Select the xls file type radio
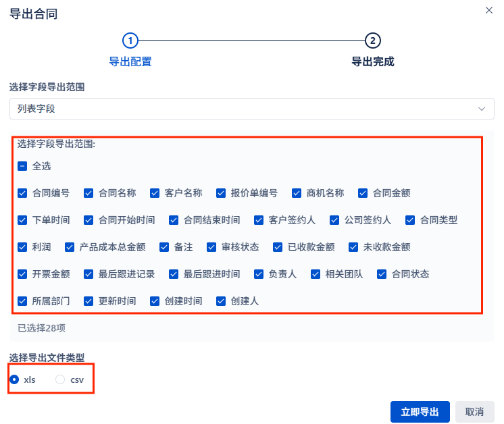Viewport: 504px width, 424px height. tap(14, 379)
